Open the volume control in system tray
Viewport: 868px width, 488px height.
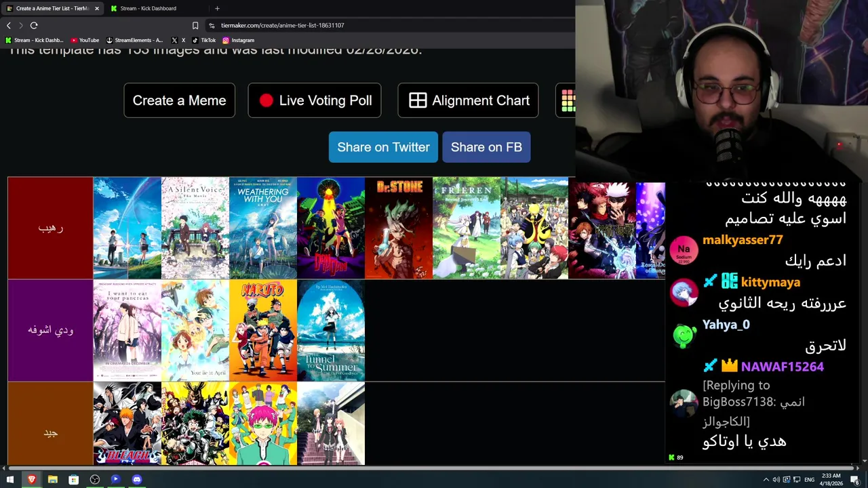pyautogui.click(x=776, y=479)
